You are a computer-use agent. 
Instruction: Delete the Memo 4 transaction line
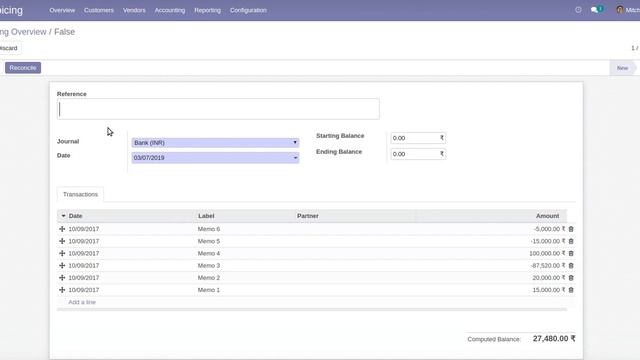pos(571,253)
